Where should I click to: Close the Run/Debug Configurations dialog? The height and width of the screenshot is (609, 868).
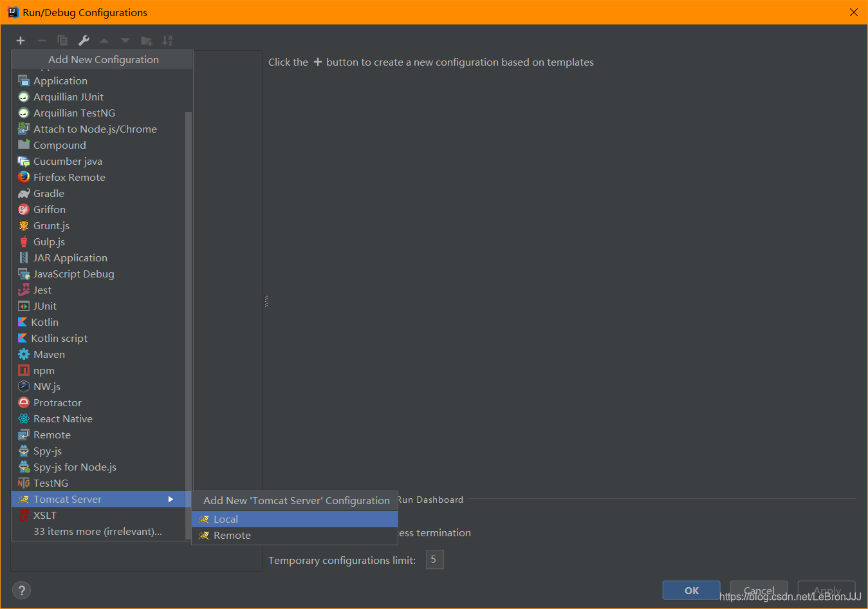coord(854,12)
